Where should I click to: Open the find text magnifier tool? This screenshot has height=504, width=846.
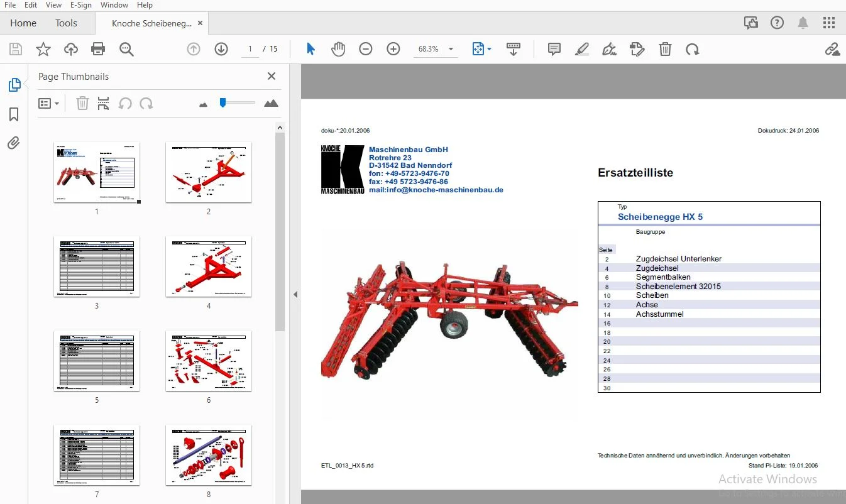[x=126, y=49]
